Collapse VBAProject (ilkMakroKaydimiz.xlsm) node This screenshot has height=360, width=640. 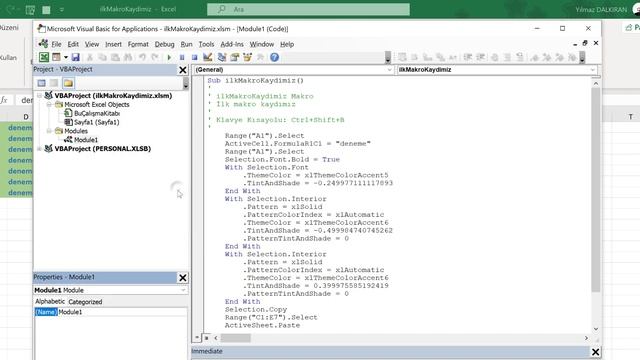click(40, 96)
